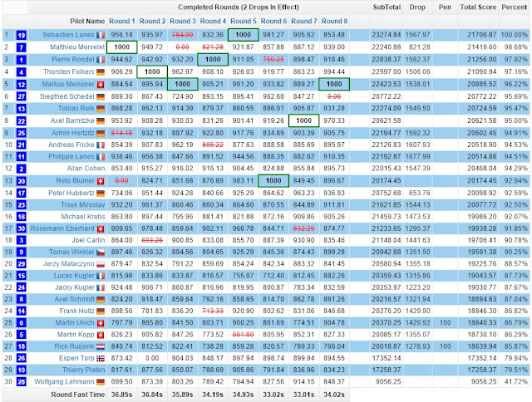View pilot Siegfried Schedel's page

pyautogui.click(x=67, y=96)
